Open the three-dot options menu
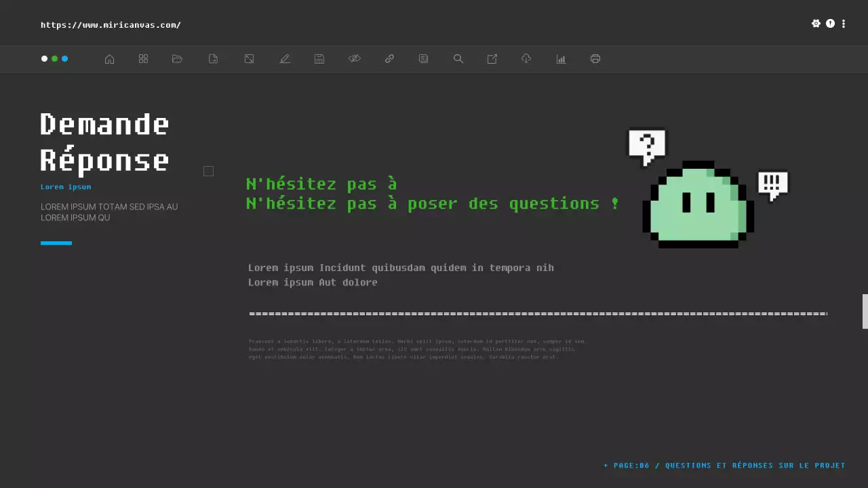This screenshot has width=868, height=488. pyautogui.click(x=844, y=24)
